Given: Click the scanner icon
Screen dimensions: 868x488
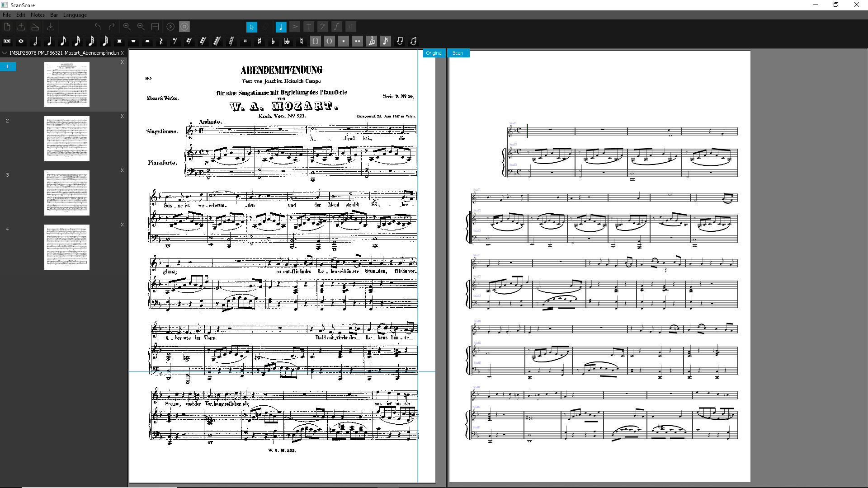Looking at the screenshot, I should (35, 27).
